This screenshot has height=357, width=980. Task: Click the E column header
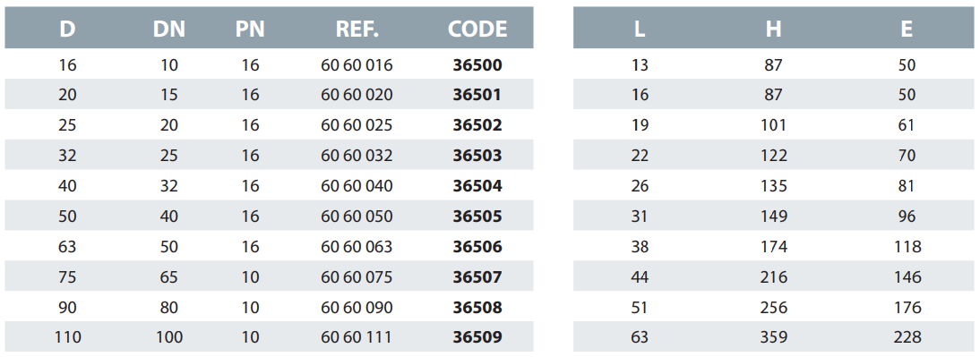[907, 29]
